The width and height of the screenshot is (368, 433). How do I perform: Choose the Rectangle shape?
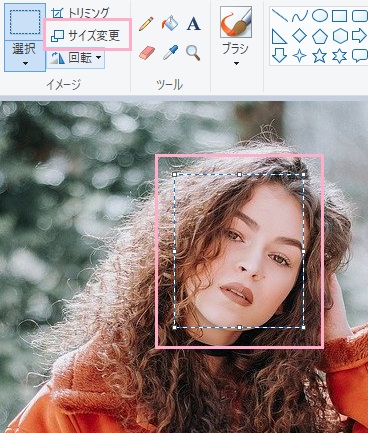[x=340, y=16]
